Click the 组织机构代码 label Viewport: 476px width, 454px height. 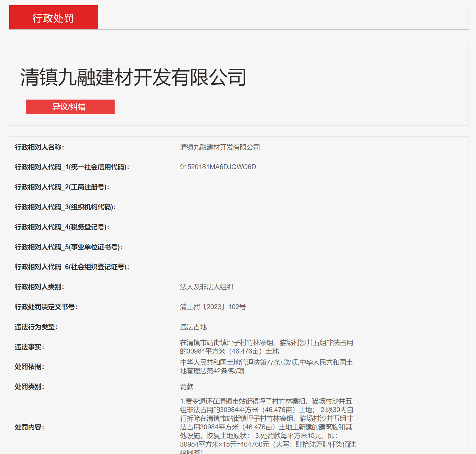point(65,207)
